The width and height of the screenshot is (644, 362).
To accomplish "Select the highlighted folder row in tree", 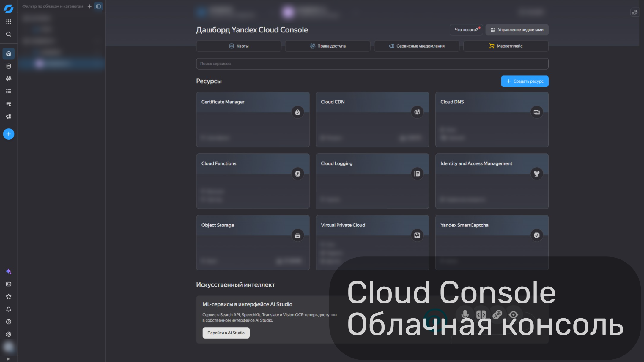I will coord(61,64).
